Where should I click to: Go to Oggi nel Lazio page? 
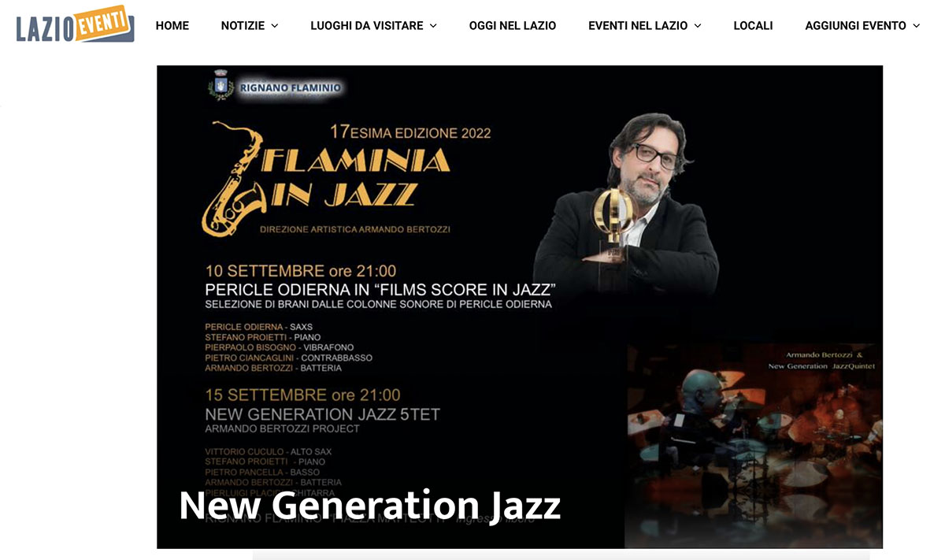click(x=513, y=25)
